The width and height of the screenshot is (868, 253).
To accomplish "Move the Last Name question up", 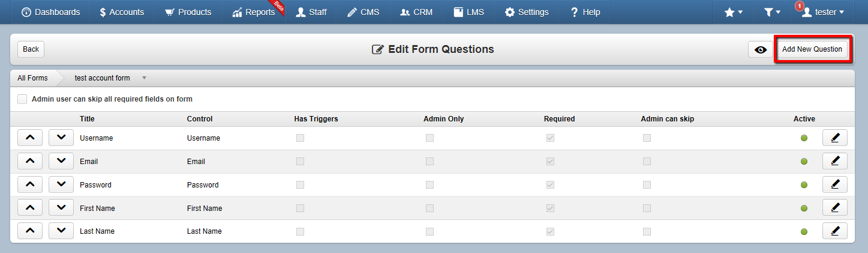I will pyautogui.click(x=31, y=231).
